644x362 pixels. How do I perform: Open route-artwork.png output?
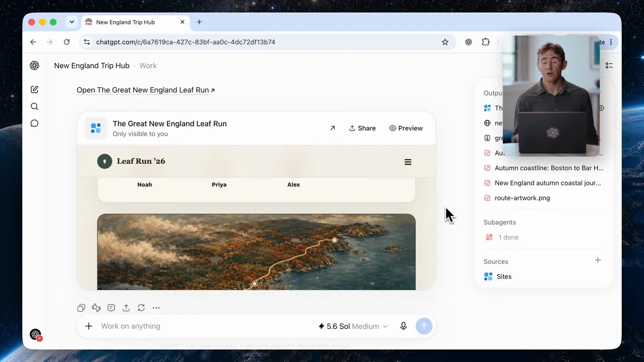517,198
